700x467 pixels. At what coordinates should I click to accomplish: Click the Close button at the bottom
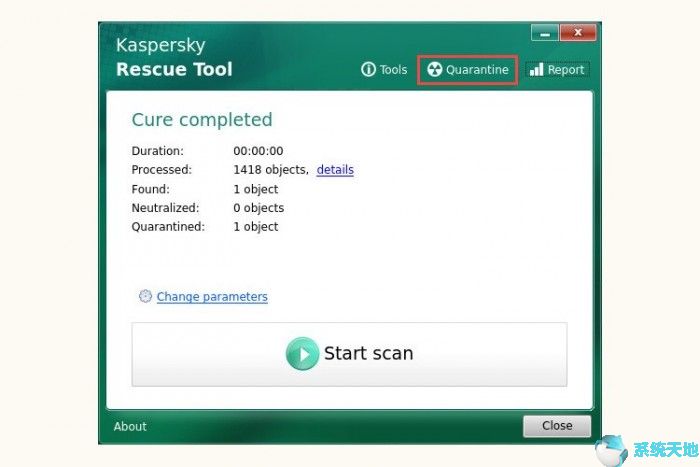click(x=557, y=426)
